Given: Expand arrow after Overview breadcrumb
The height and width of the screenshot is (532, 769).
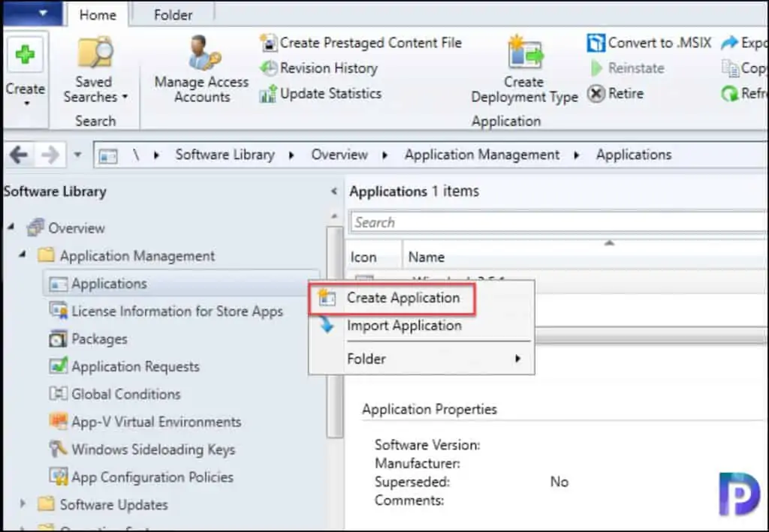Looking at the screenshot, I should pos(385,155).
